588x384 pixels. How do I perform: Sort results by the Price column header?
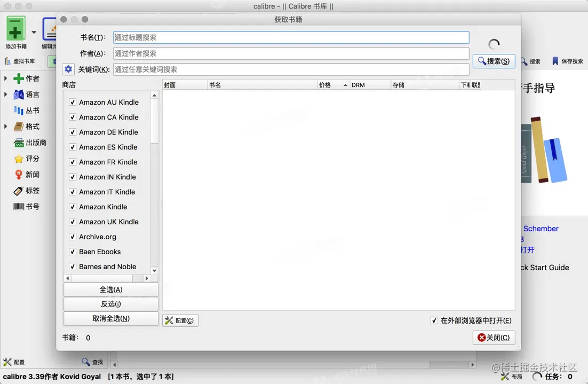[333, 85]
